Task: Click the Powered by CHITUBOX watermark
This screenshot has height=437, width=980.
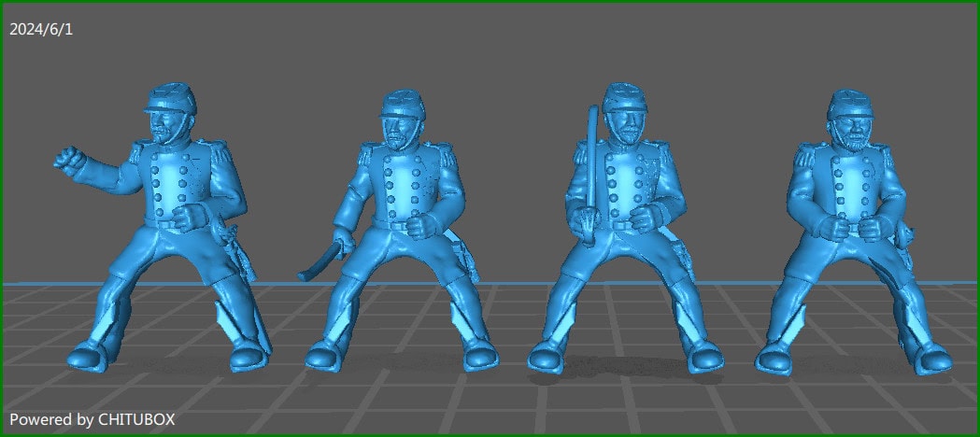Action: pos(92,419)
